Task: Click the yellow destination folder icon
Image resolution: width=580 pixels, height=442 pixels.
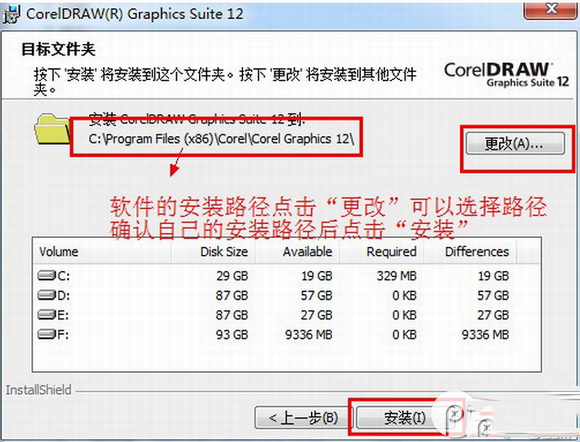Action: (x=52, y=129)
